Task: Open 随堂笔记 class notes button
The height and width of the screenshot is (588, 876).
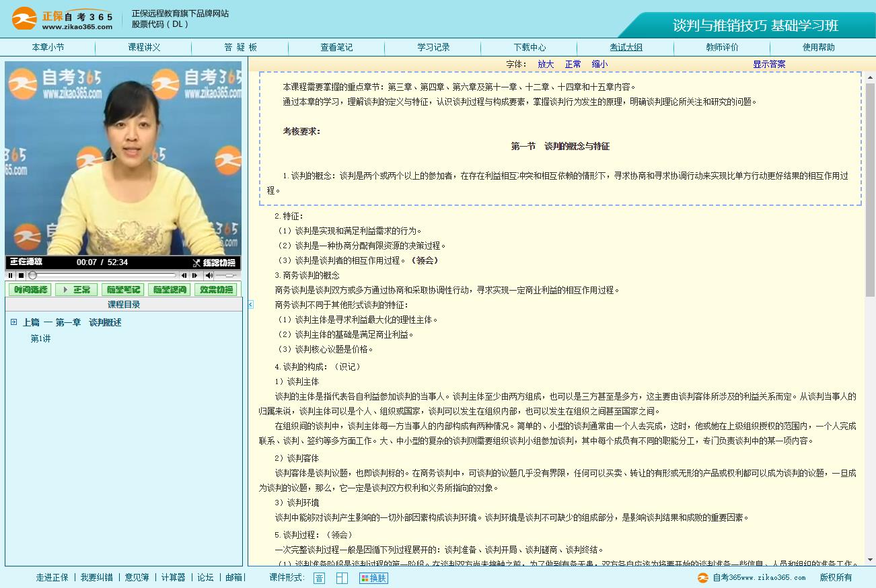Action: pos(122,290)
